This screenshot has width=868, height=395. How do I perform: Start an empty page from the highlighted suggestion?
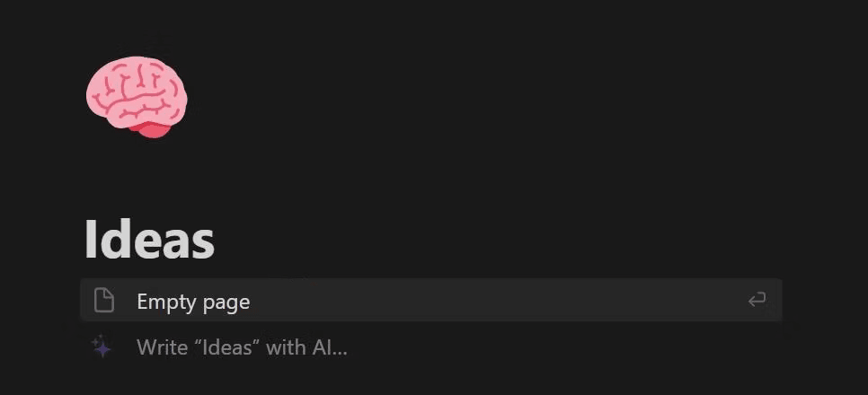[x=431, y=300]
